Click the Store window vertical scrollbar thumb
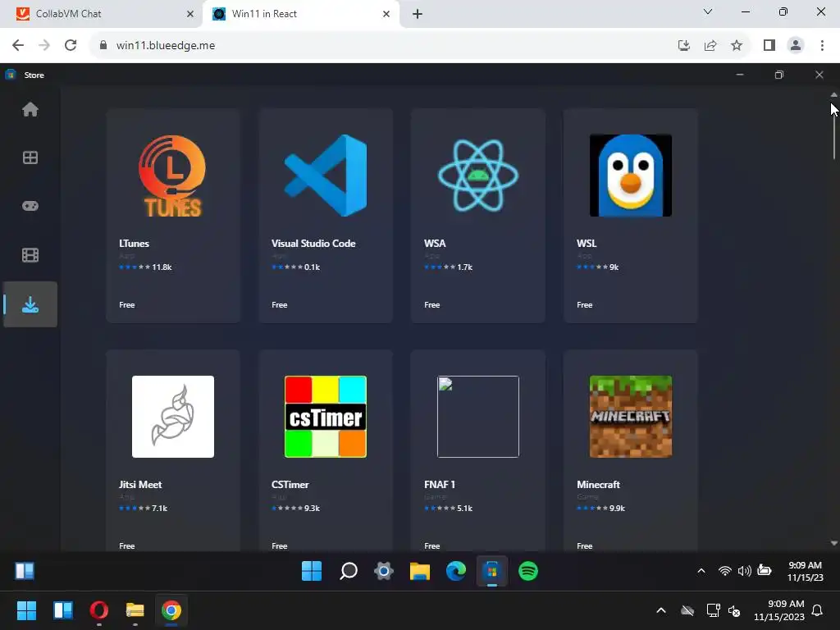This screenshot has width=840, height=630. pyautogui.click(x=833, y=131)
